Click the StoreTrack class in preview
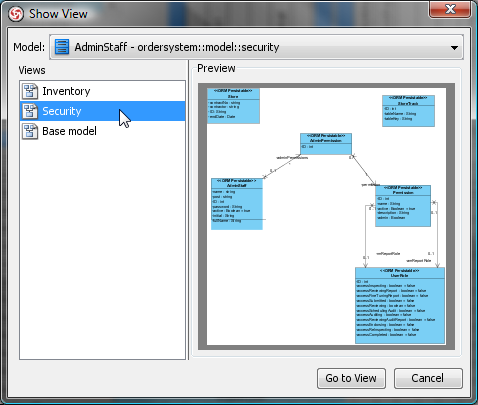Viewport: 478px width, 405px height. pos(408,111)
